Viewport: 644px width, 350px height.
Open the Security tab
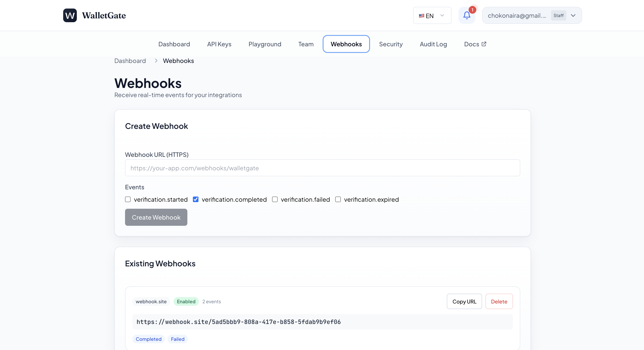click(390, 44)
